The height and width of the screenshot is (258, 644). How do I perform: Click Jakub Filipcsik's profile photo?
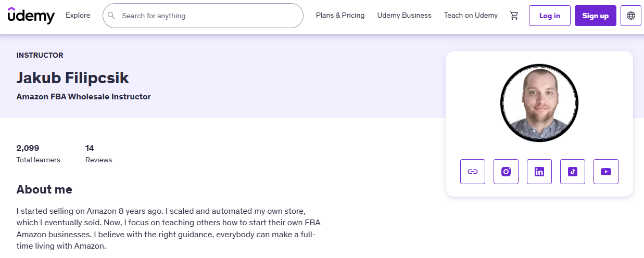[x=539, y=103]
